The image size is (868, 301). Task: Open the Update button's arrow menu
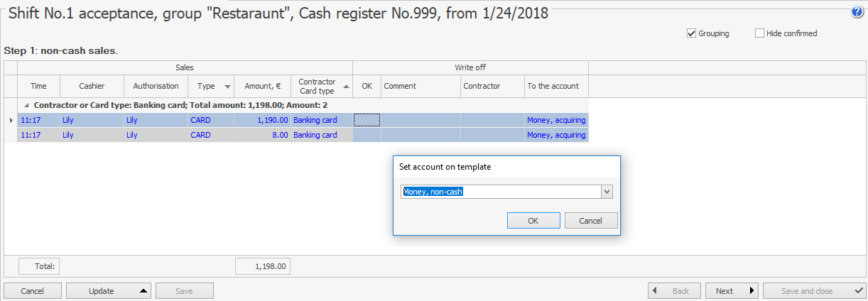click(x=143, y=290)
